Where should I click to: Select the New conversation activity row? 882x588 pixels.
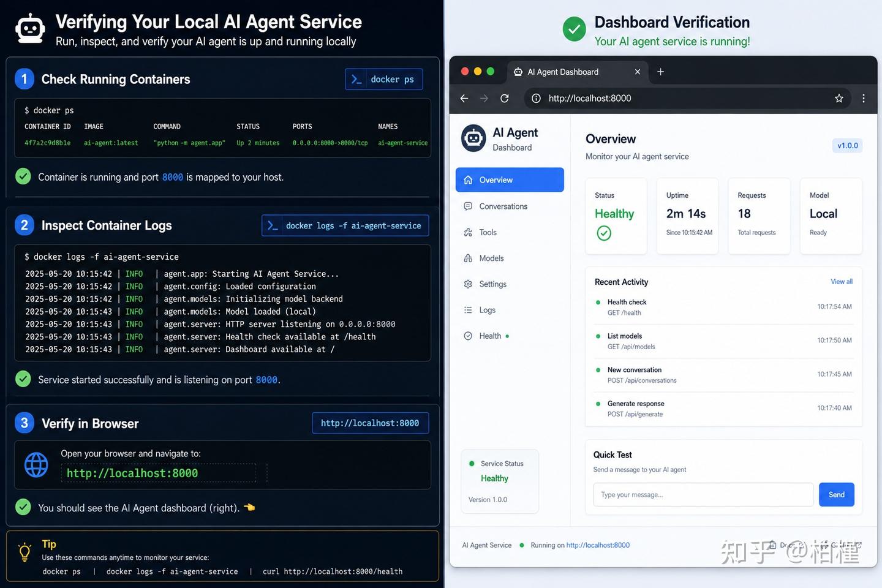click(x=723, y=375)
